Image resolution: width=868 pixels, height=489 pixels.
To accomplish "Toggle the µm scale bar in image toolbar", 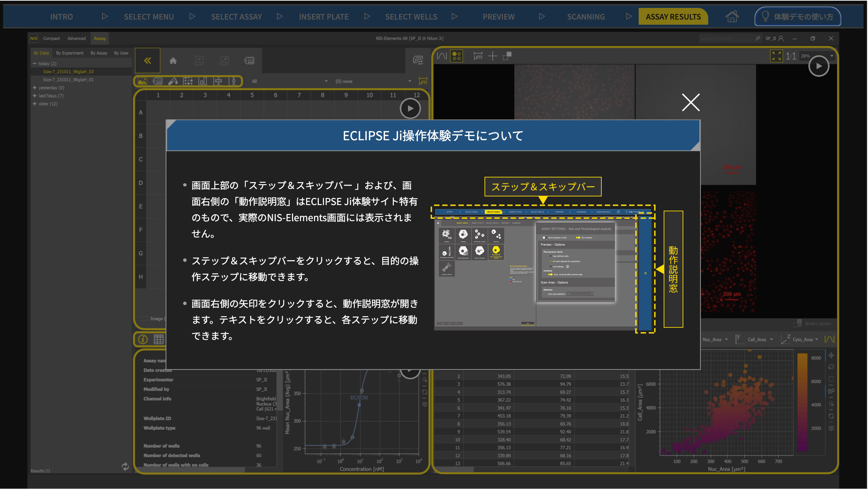I will pos(478,56).
